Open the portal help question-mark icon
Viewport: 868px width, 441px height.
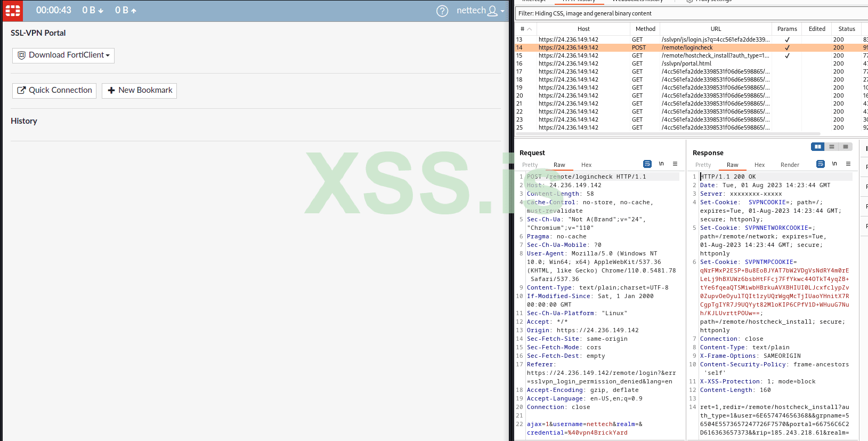click(x=442, y=11)
